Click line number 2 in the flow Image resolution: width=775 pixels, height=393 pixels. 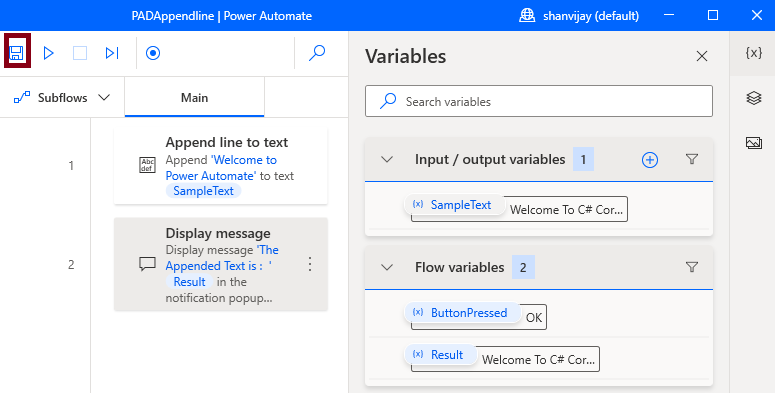71,264
